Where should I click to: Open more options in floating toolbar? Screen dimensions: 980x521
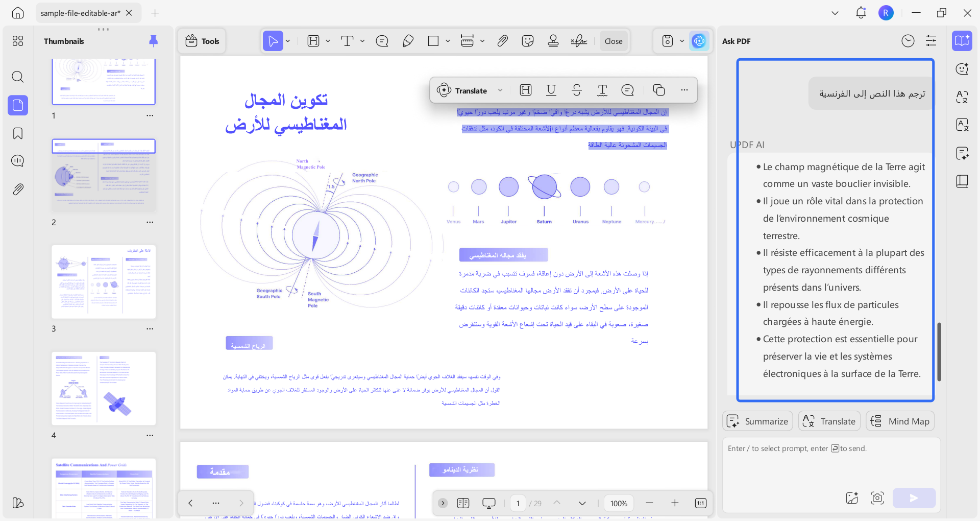coord(684,90)
